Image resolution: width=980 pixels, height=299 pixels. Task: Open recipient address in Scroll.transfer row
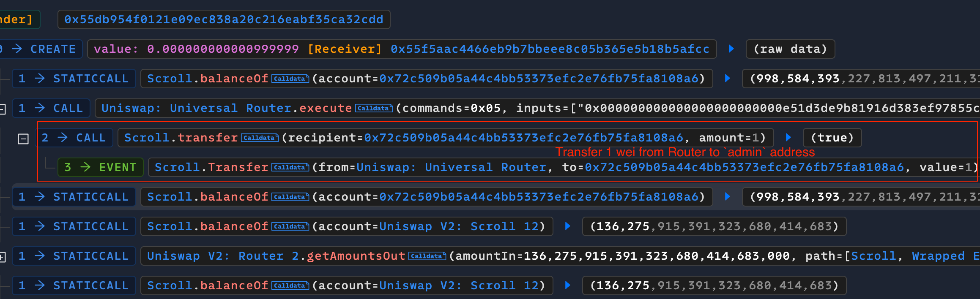pos(524,138)
